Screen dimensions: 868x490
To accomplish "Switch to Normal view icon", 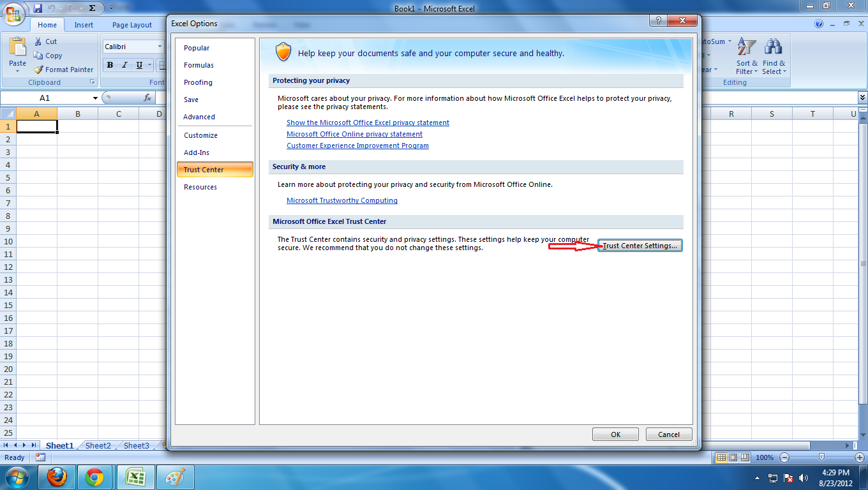I will pos(721,457).
